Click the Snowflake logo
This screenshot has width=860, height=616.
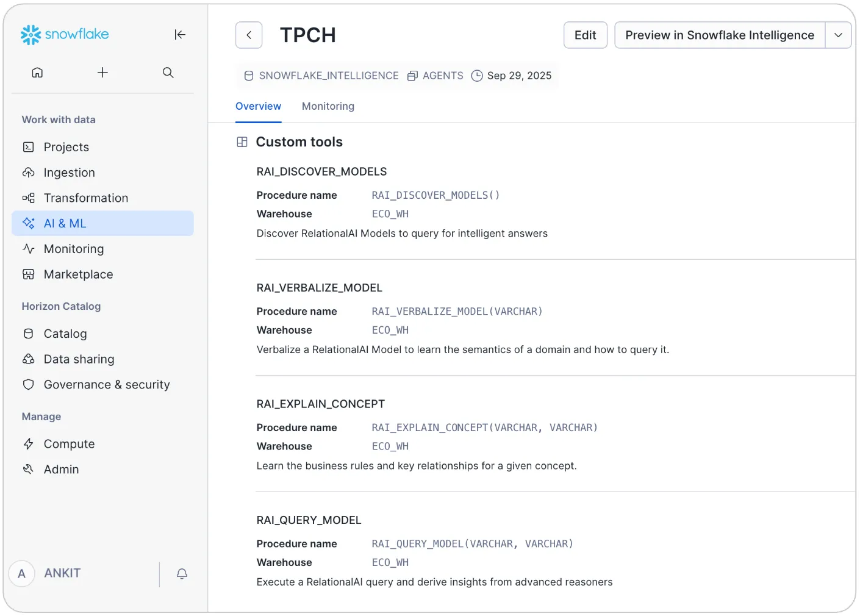tap(65, 35)
